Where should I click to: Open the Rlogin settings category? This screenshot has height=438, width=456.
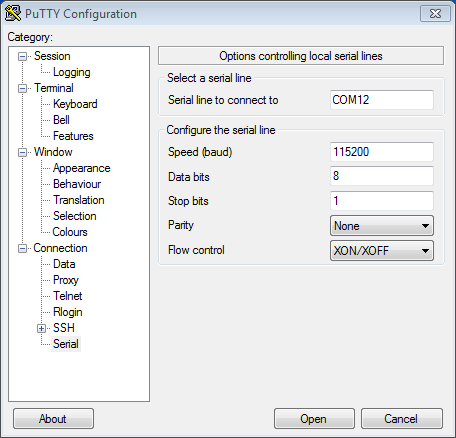[68, 312]
